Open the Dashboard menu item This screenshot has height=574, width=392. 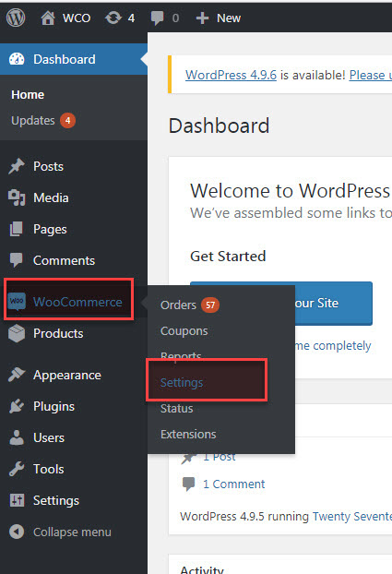pyautogui.click(x=74, y=59)
